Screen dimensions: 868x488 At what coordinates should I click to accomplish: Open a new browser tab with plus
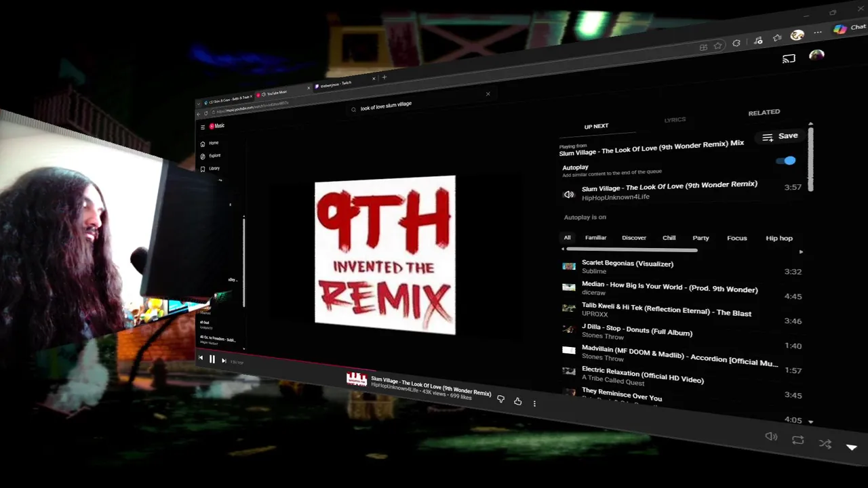pos(384,77)
